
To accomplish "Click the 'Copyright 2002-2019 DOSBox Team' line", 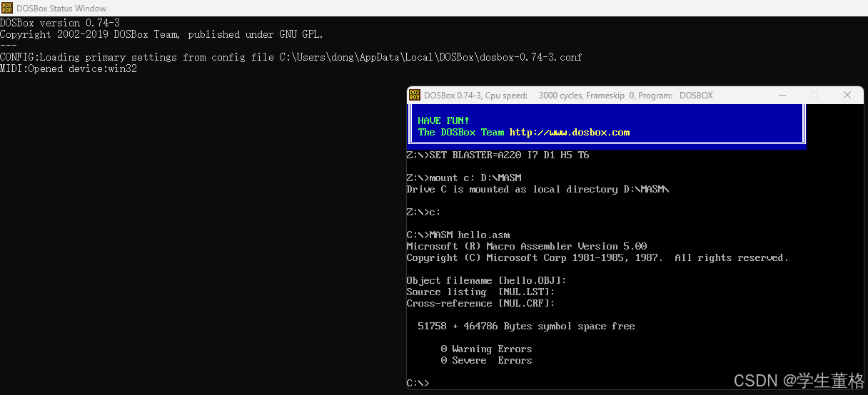I will (x=162, y=34).
